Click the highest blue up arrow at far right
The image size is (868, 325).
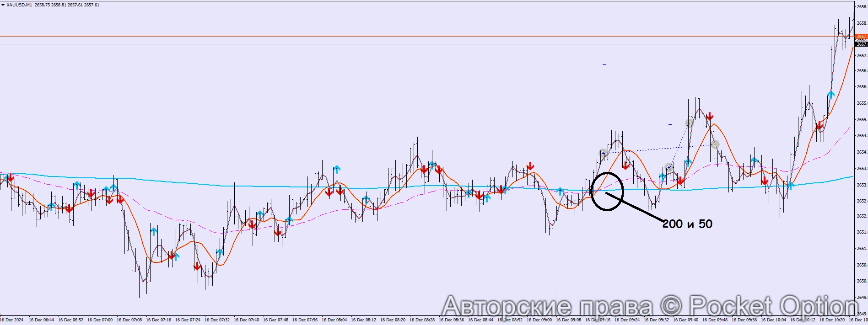[831, 95]
